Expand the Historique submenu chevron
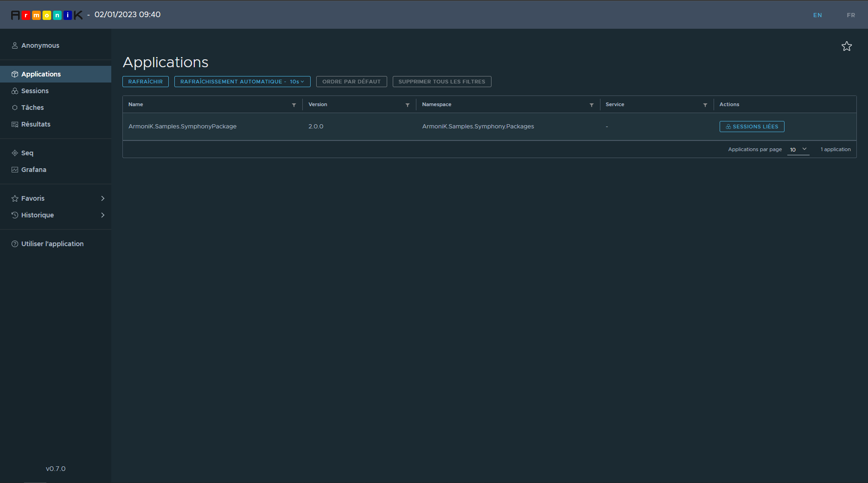 coord(103,215)
